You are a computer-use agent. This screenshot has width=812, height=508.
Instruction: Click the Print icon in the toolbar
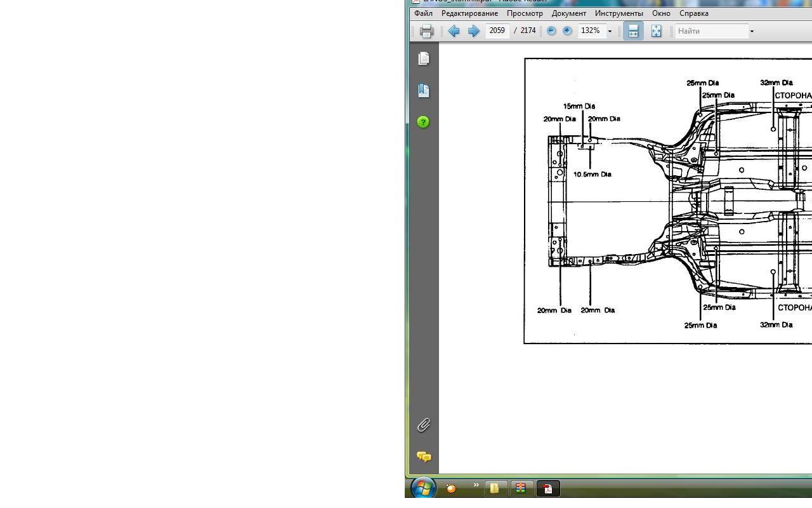click(426, 30)
